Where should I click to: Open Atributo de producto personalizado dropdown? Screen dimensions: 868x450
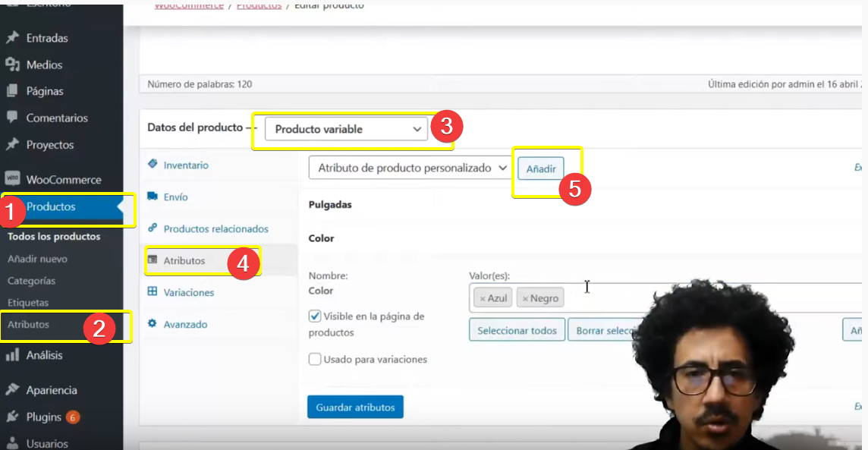409,168
